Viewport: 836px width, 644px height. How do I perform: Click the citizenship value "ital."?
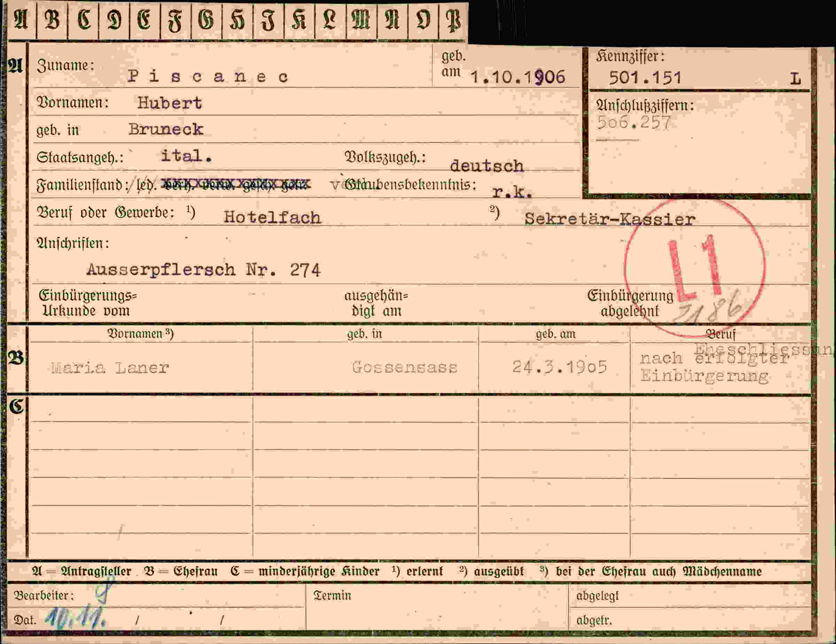(x=186, y=156)
